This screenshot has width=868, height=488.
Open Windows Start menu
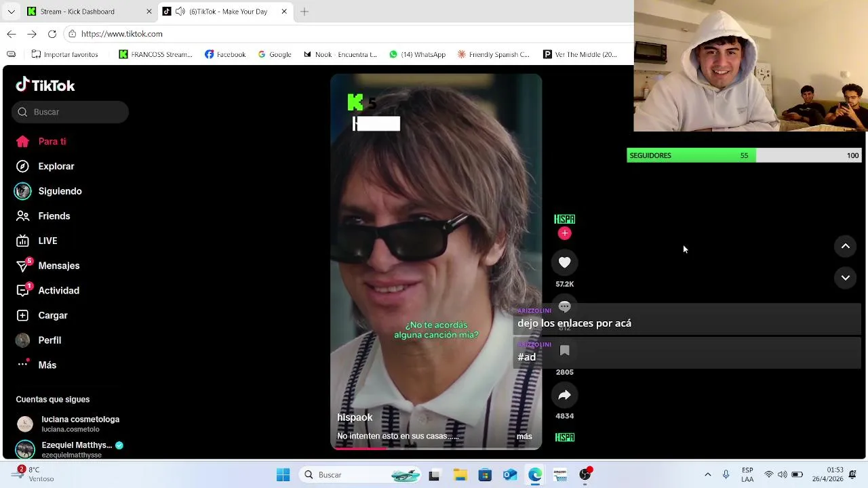coord(283,474)
